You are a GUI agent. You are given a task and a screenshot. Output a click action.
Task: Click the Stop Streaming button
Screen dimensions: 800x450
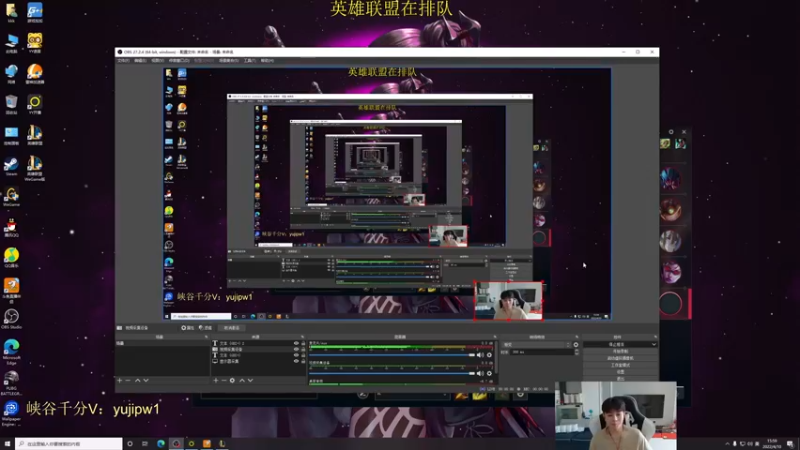617,344
